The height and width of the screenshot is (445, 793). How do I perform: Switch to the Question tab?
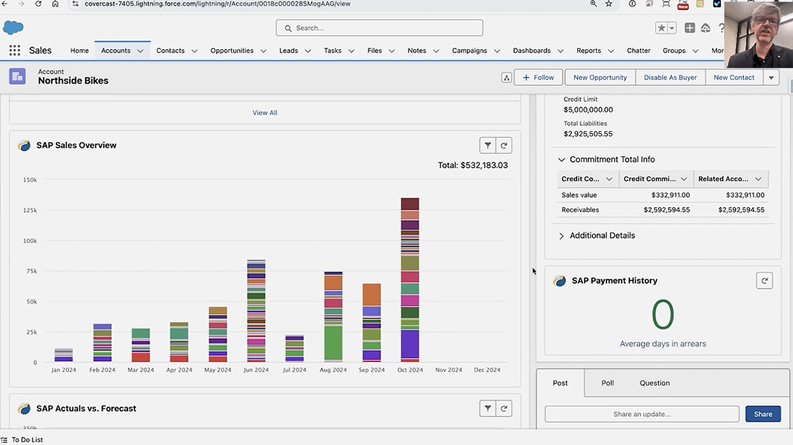654,383
